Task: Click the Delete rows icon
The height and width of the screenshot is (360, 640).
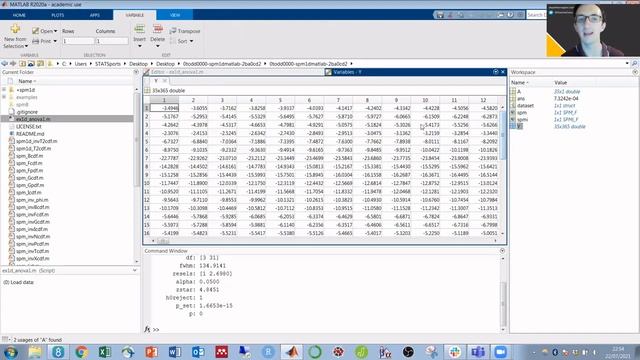Action: point(158,29)
